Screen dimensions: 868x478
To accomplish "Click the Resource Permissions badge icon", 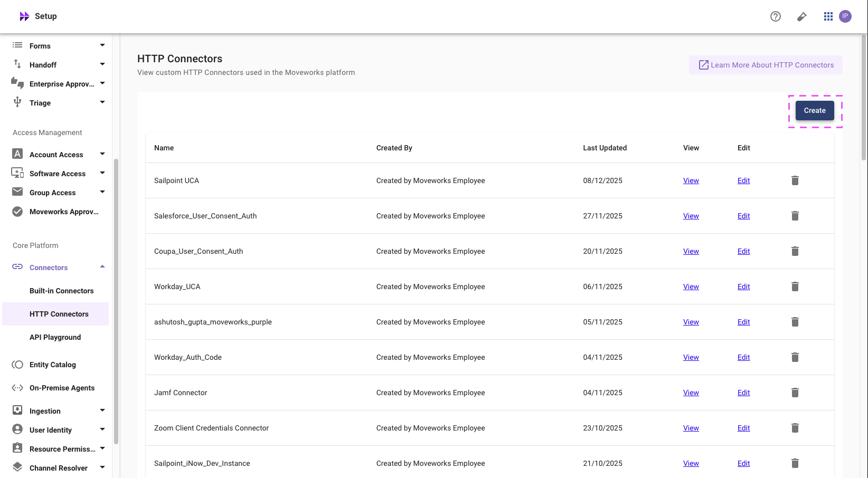I will click(17, 447).
